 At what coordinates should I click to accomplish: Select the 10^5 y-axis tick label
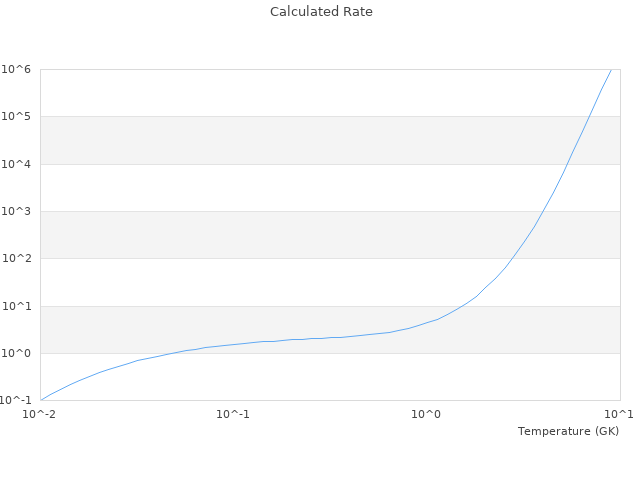point(17,117)
